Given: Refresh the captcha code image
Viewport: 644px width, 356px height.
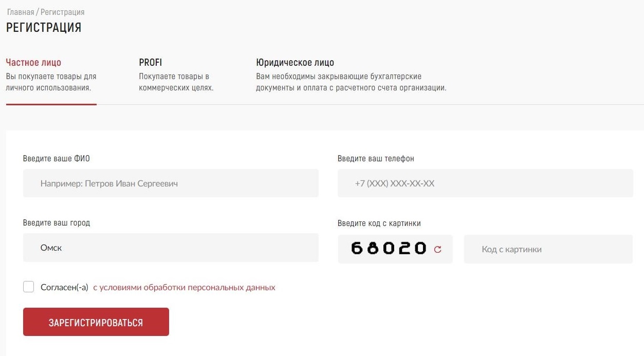Looking at the screenshot, I should (438, 250).
